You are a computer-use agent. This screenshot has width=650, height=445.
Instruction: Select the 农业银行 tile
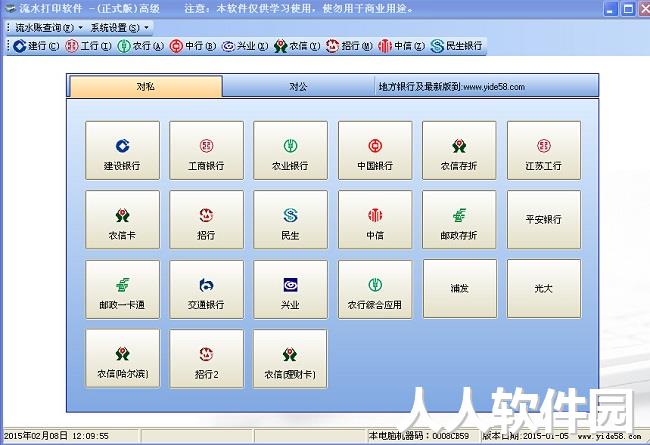(x=291, y=151)
